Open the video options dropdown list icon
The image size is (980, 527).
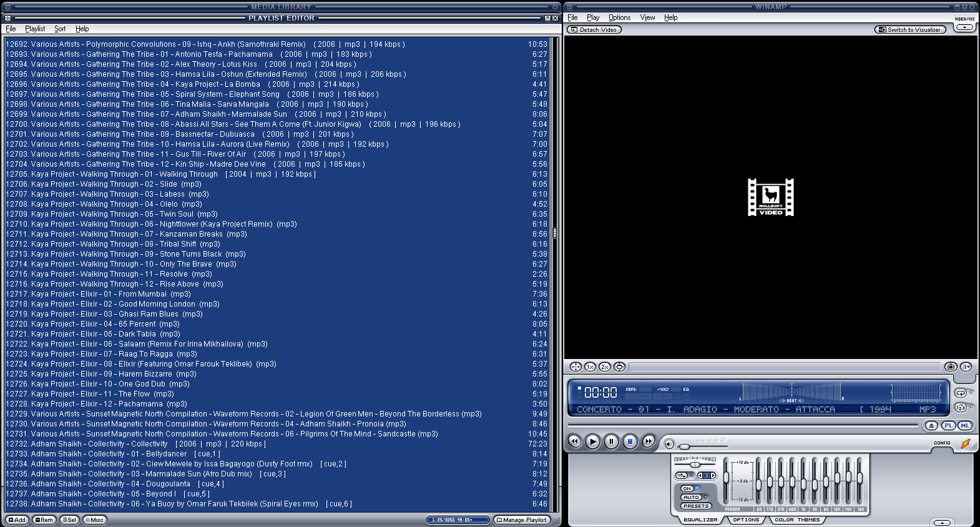(966, 367)
